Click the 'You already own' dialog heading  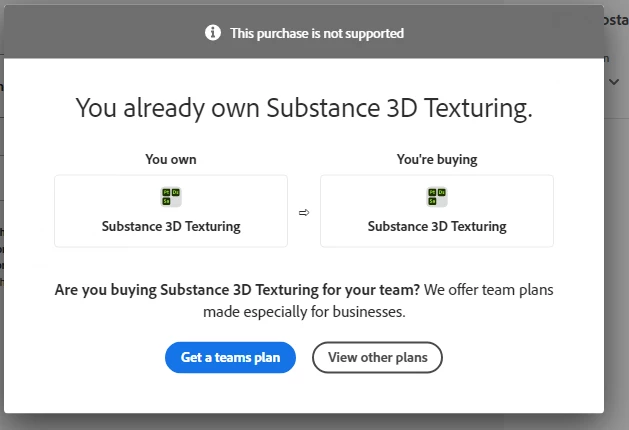point(304,108)
